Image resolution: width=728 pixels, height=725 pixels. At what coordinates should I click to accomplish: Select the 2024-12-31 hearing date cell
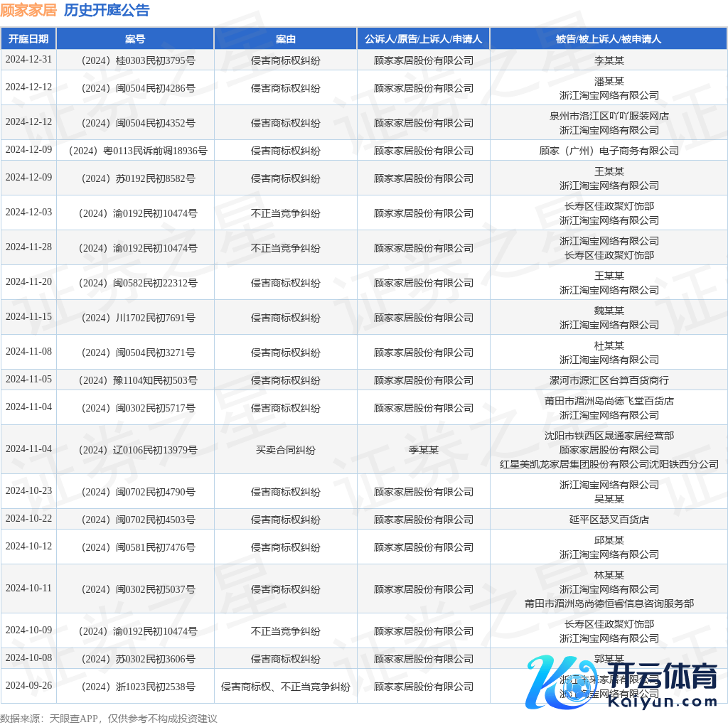coord(28,60)
